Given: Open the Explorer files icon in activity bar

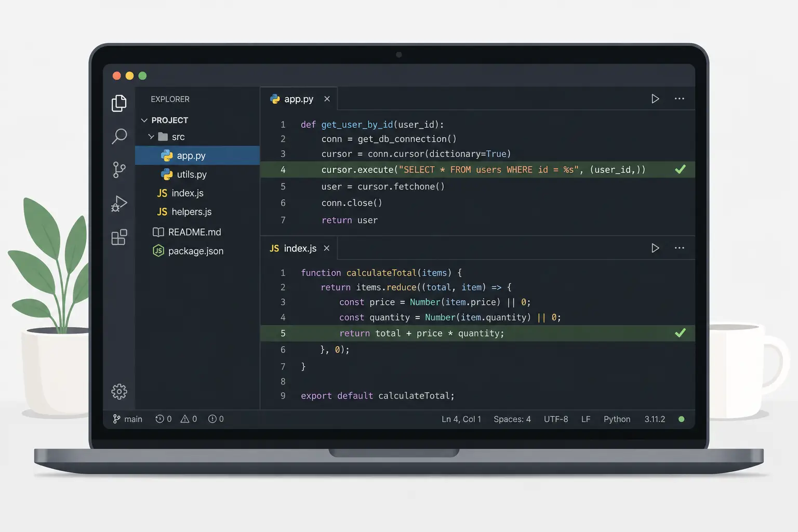Looking at the screenshot, I should [119, 103].
